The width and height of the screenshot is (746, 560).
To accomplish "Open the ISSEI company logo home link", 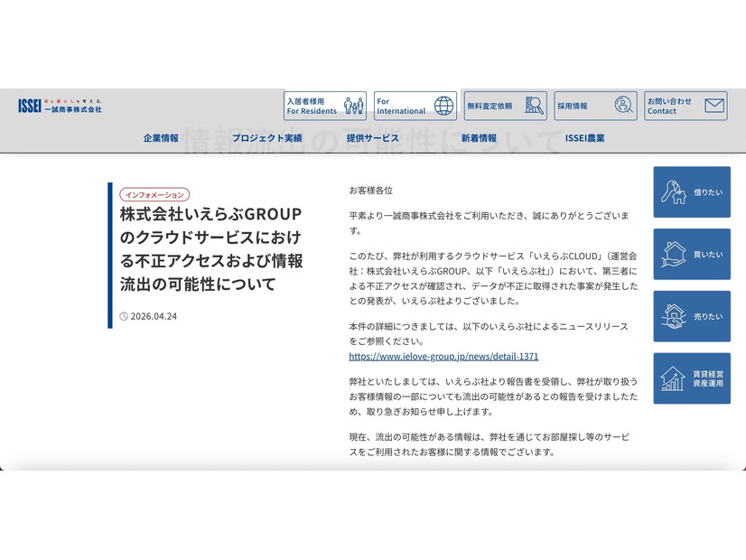I will 60,106.
